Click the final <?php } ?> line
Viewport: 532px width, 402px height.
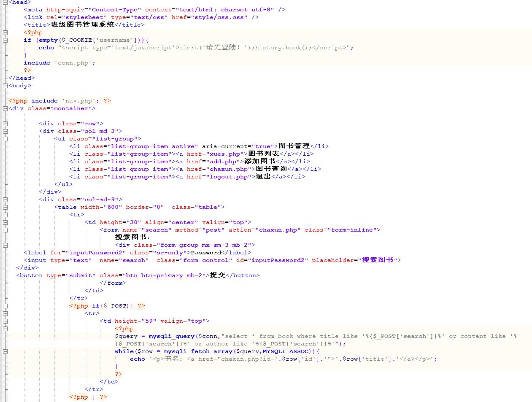click(88, 397)
